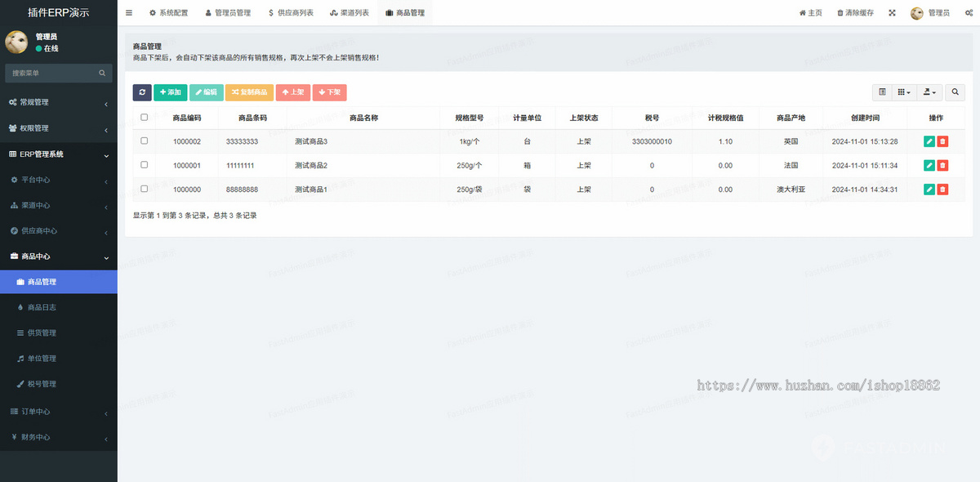Screen dimensions: 980x482
Task: Select the header checkbox to select all products
Action: 145,117
